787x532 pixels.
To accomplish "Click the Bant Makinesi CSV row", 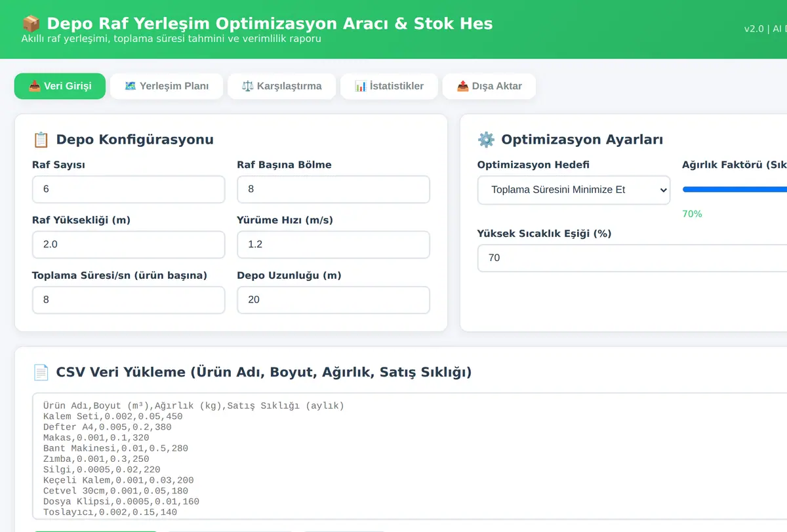I will [115, 448].
